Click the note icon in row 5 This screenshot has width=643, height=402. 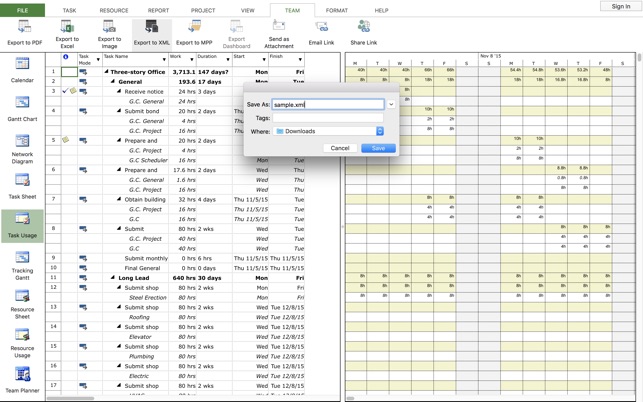tap(65, 140)
